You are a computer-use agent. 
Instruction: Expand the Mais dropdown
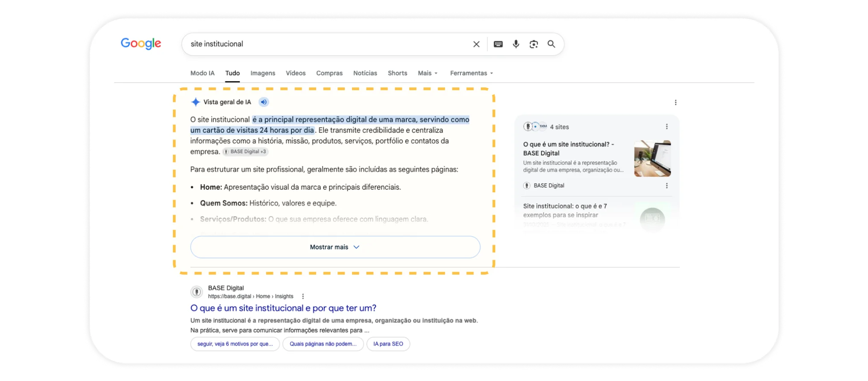click(428, 73)
